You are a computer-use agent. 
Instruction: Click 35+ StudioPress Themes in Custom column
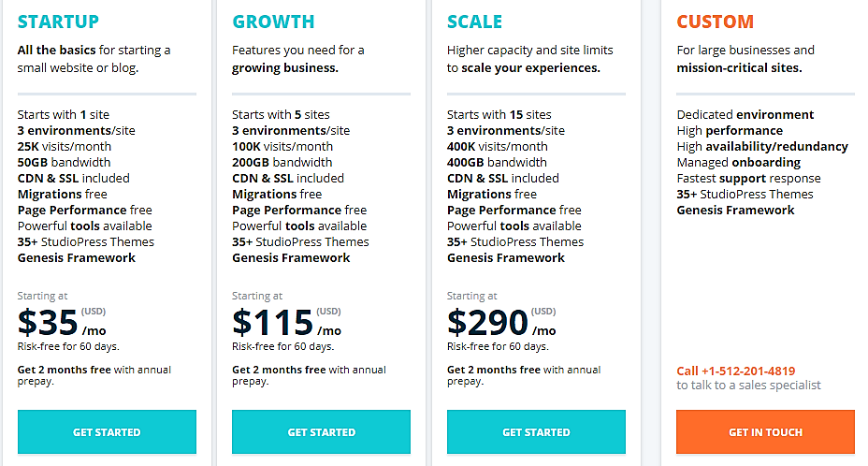pos(745,194)
